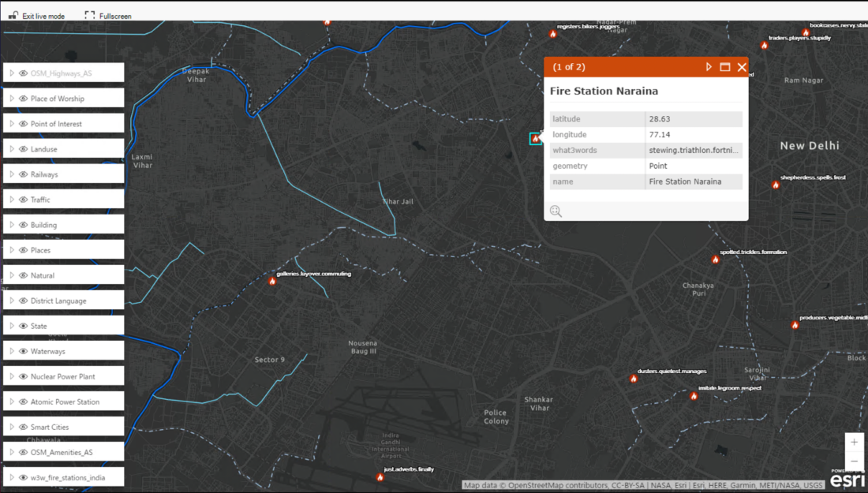
Task: Click the (1 of 2) popup counter
Action: (568, 67)
